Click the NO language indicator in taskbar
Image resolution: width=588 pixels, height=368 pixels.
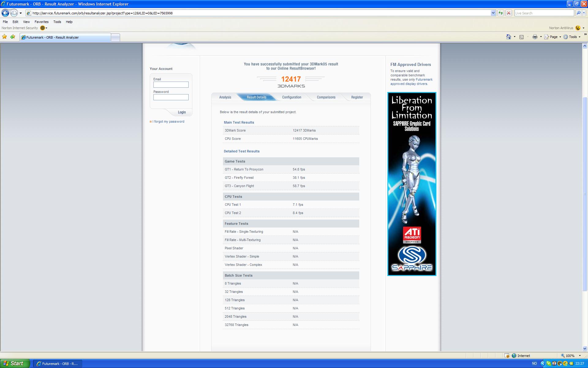click(x=534, y=363)
